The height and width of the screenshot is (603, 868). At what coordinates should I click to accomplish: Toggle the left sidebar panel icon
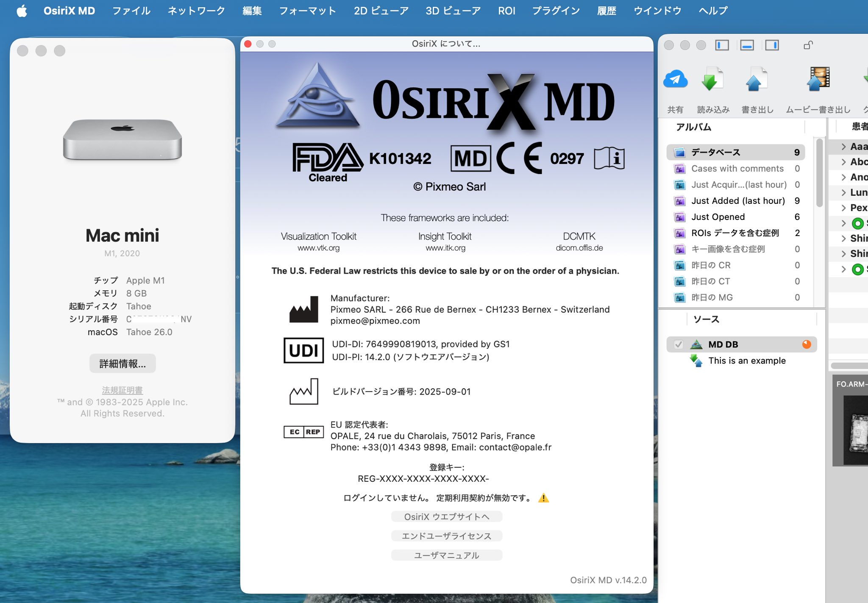pos(722,45)
